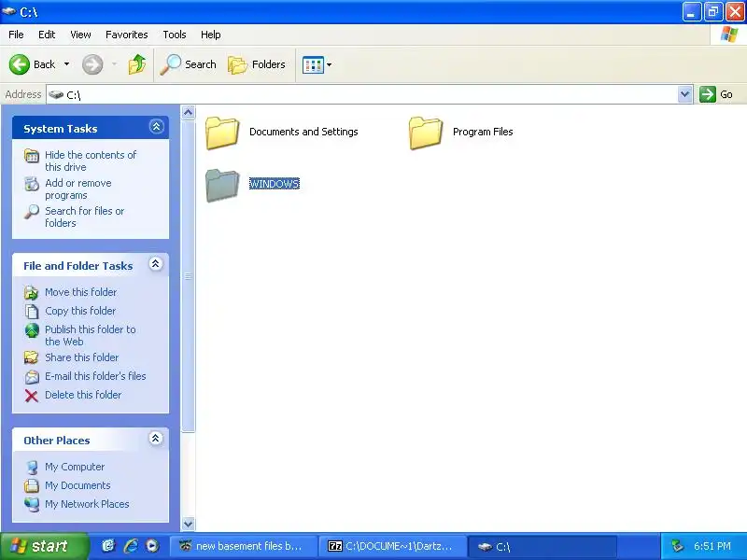This screenshot has width=747, height=560.
Task: Click Publish this folder to the Web
Action: pos(90,335)
